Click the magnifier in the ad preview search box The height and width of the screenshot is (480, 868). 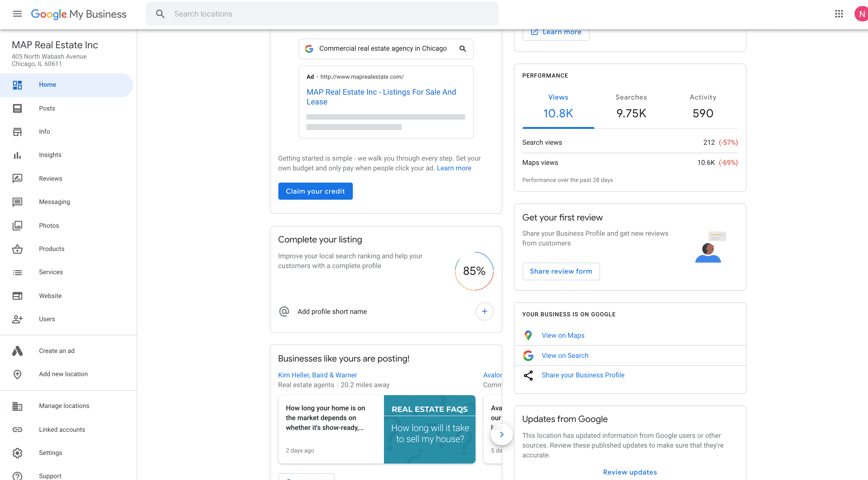pyautogui.click(x=463, y=49)
